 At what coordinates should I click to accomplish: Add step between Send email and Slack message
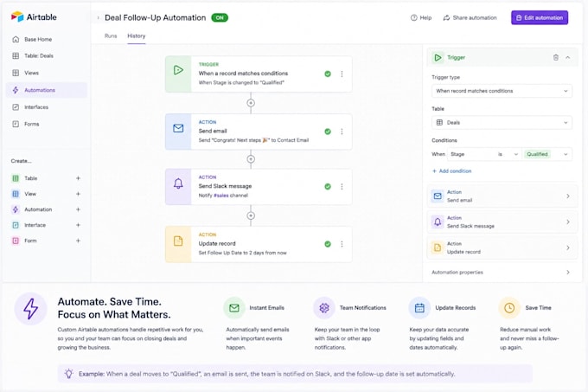pyautogui.click(x=251, y=159)
